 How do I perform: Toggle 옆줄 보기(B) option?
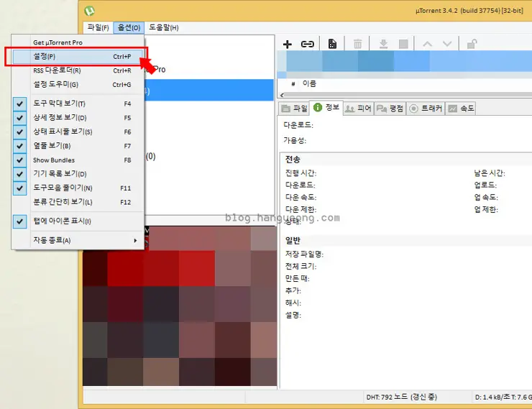[x=78, y=146]
